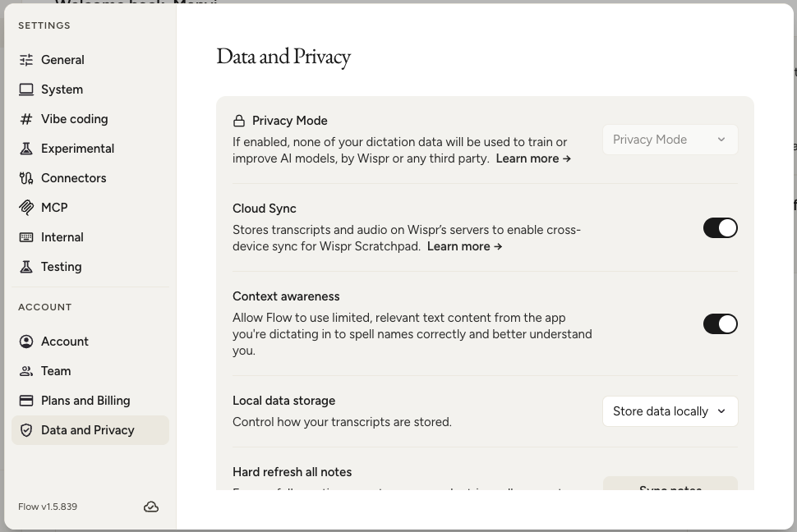Click the MCP icon in the sidebar
The height and width of the screenshot is (532, 797).
[26, 208]
